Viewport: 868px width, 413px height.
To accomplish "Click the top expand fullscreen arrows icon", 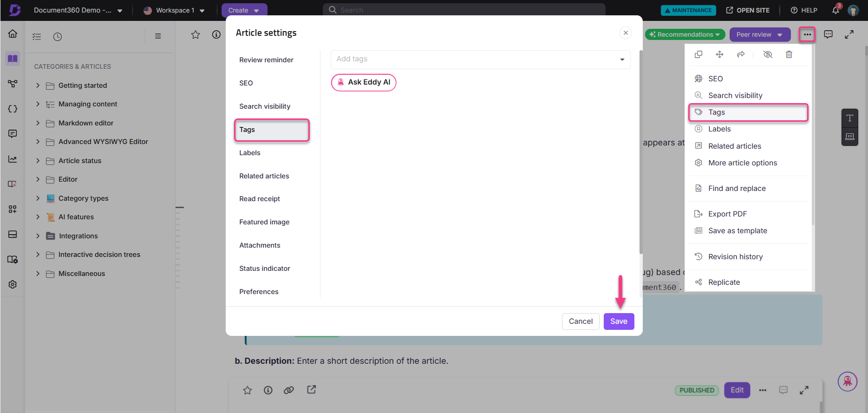I will 849,34.
